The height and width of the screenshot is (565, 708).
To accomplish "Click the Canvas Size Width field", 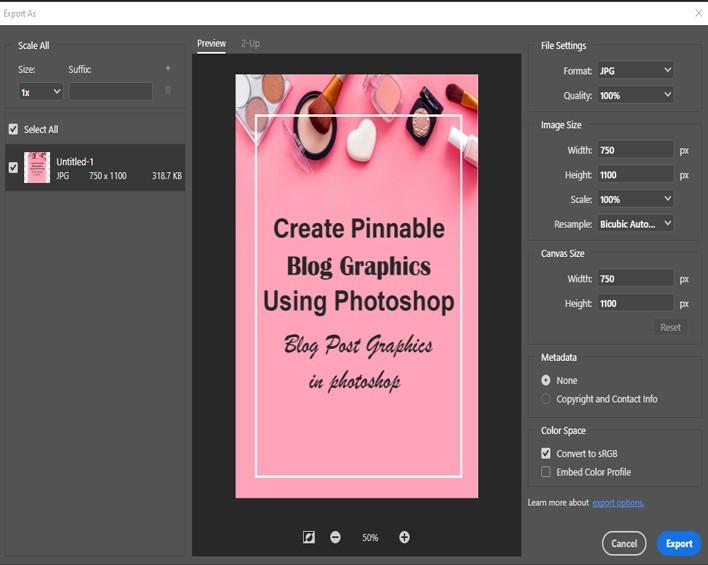I will (635, 279).
